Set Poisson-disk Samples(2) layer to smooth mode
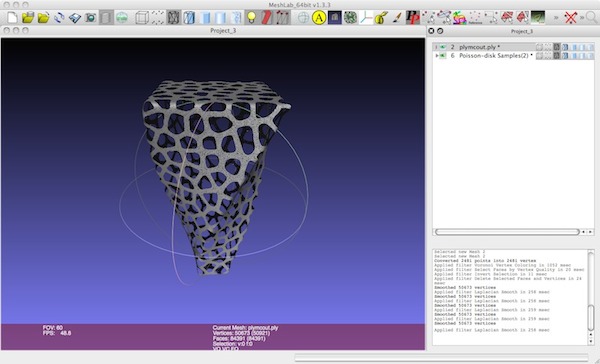This screenshot has width=600, height=364. pos(582,55)
